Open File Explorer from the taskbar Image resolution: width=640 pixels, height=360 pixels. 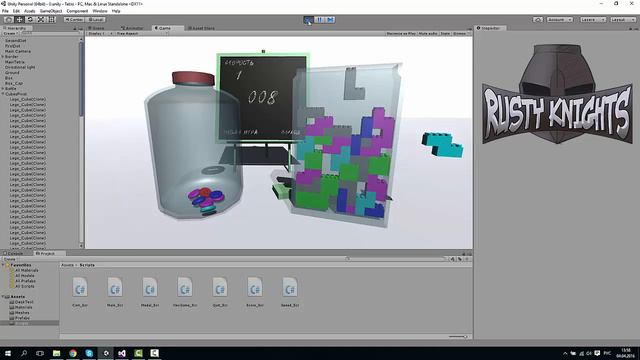tap(56, 353)
